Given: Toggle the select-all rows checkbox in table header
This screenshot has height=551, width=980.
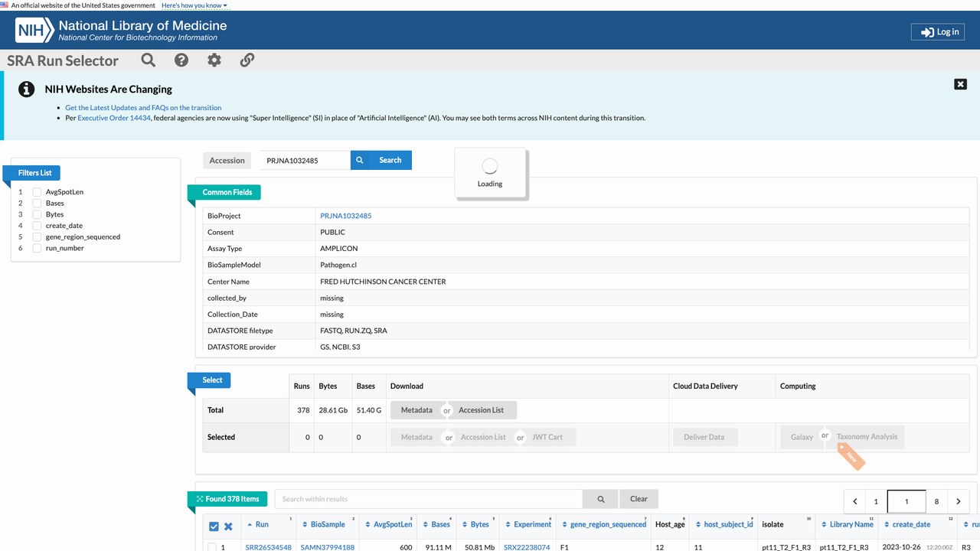Looking at the screenshot, I should pyautogui.click(x=214, y=526).
